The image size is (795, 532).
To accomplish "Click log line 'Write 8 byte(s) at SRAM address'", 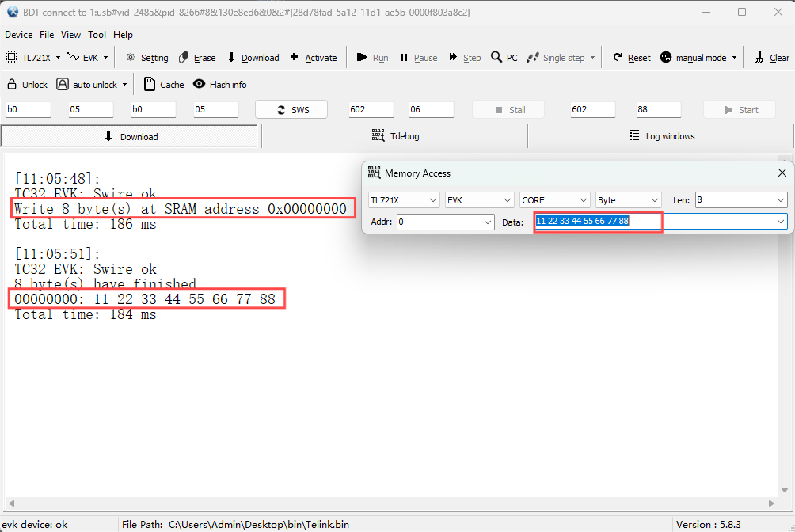I will pos(181,209).
